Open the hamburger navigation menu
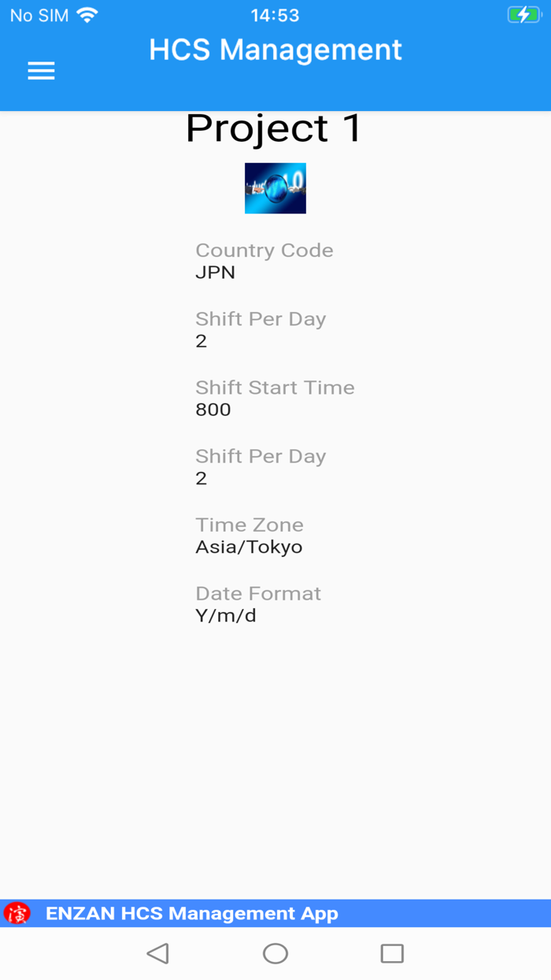This screenshot has width=551, height=980. [x=41, y=71]
